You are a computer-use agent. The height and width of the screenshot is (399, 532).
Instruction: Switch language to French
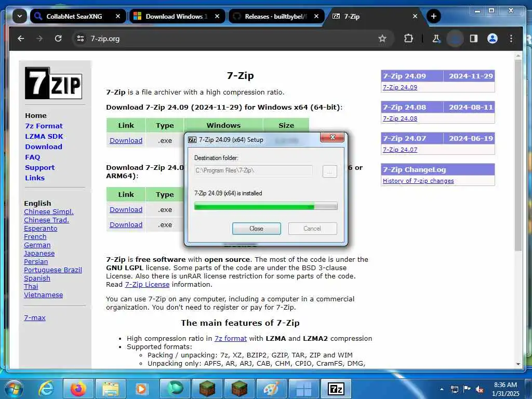[35, 237]
